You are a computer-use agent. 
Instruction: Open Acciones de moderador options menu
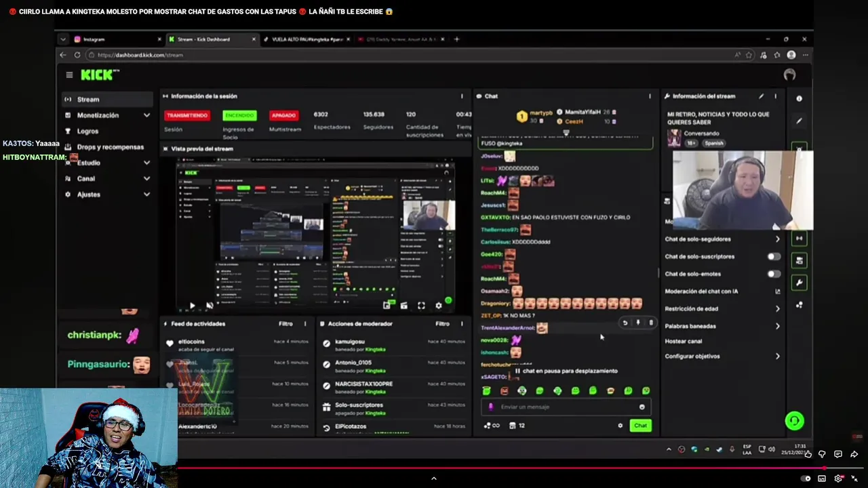point(462,324)
